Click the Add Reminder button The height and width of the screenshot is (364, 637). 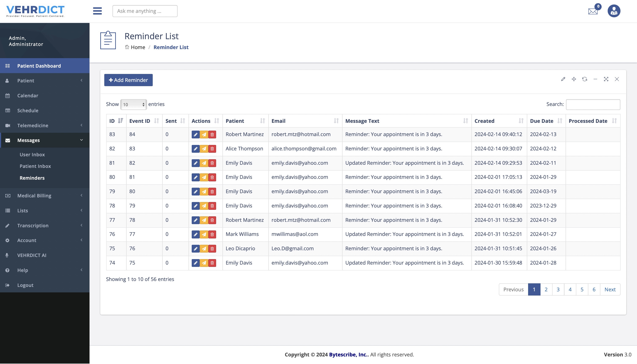pos(128,80)
